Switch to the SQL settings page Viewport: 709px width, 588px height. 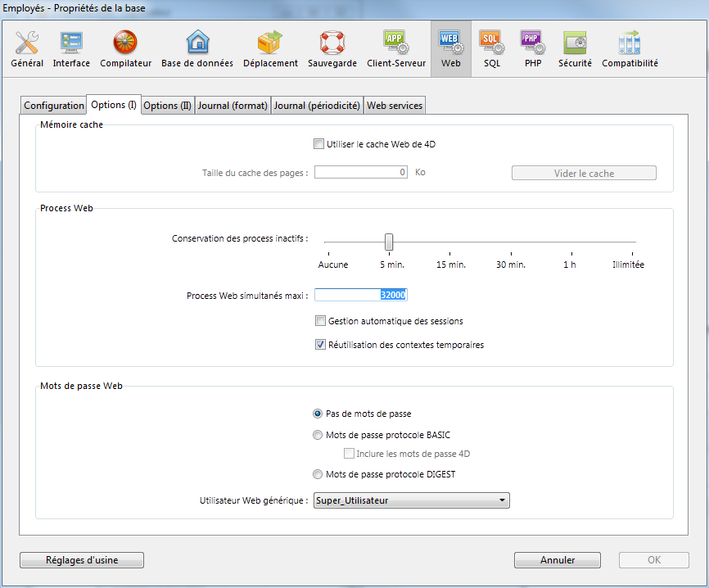(491, 49)
